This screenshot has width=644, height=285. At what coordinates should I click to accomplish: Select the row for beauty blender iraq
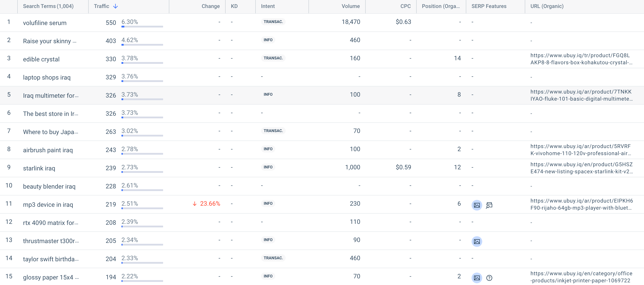(49, 186)
